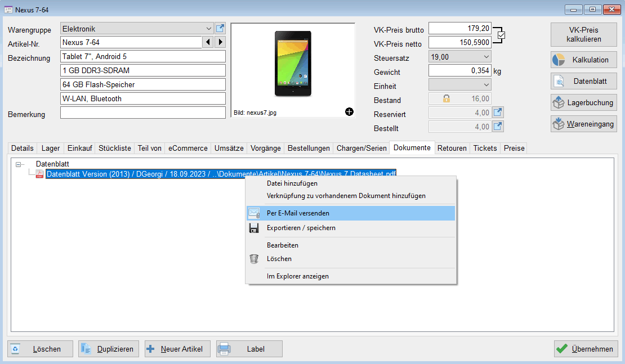Show the Umsätze tab

point(229,148)
